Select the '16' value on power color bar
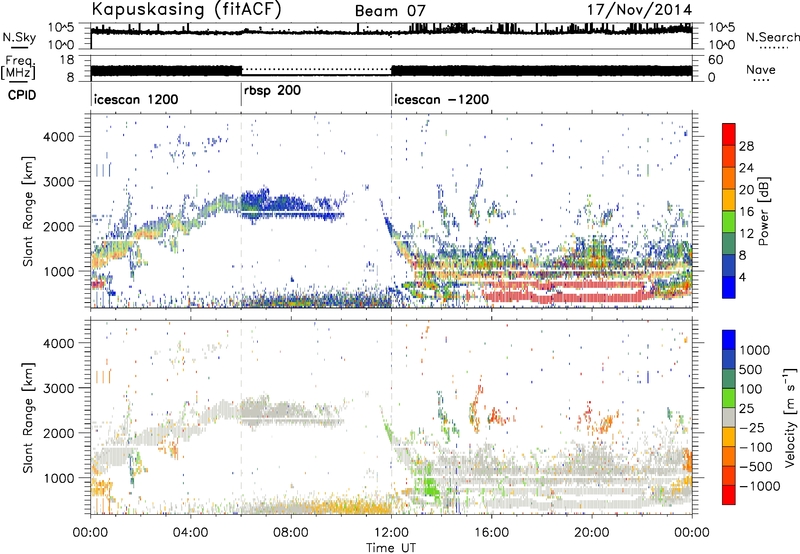Screen dimensions: 800x554 [746, 212]
